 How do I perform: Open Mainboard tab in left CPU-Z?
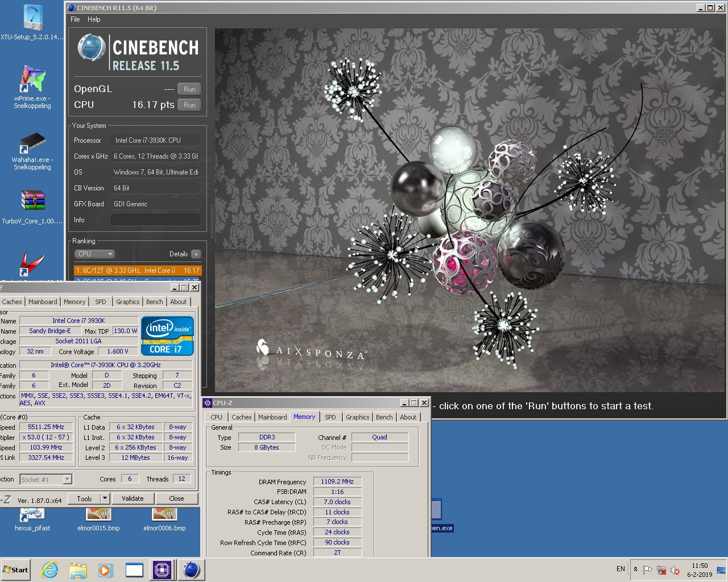pyautogui.click(x=43, y=302)
